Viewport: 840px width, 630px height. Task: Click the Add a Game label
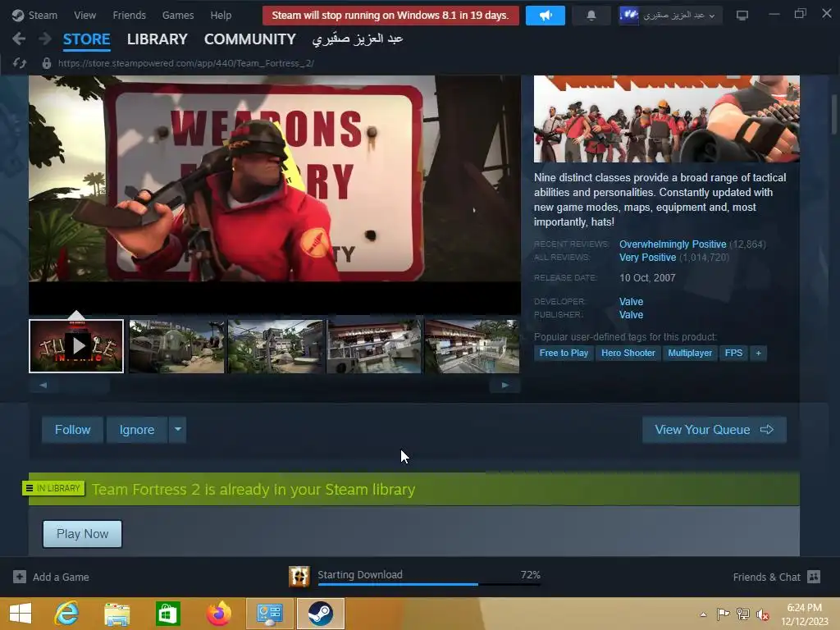(61, 577)
